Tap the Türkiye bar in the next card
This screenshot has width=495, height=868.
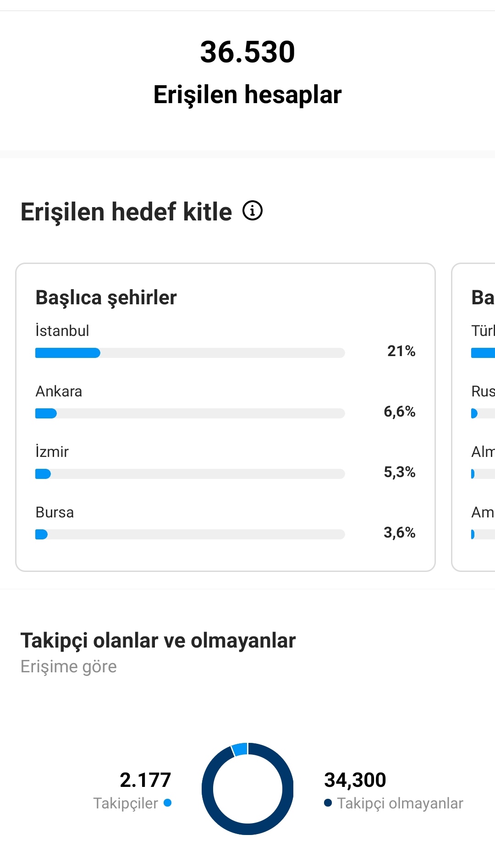pyautogui.click(x=483, y=353)
